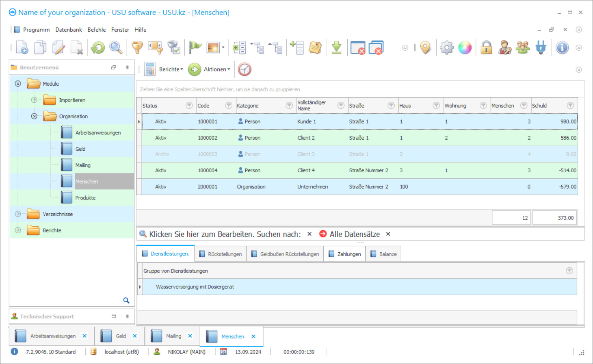Viewport: 593px width, 364px height.
Task: Expand the Berichte tree folder node
Action: pyautogui.click(x=18, y=230)
